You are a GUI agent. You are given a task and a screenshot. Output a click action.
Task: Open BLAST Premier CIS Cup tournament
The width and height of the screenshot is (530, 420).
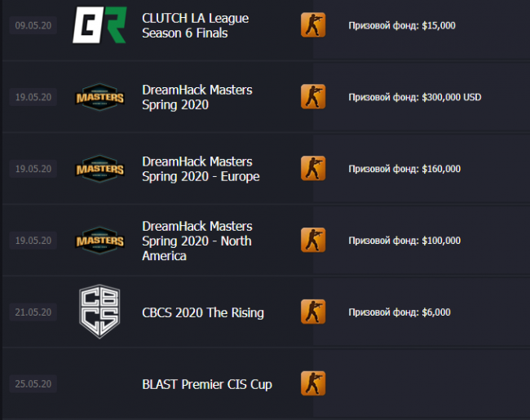click(206, 384)
